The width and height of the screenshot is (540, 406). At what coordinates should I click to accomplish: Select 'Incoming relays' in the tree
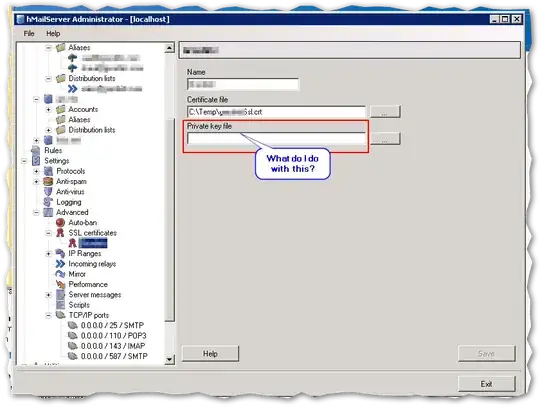pyautogui.click(x=92, y=264)
